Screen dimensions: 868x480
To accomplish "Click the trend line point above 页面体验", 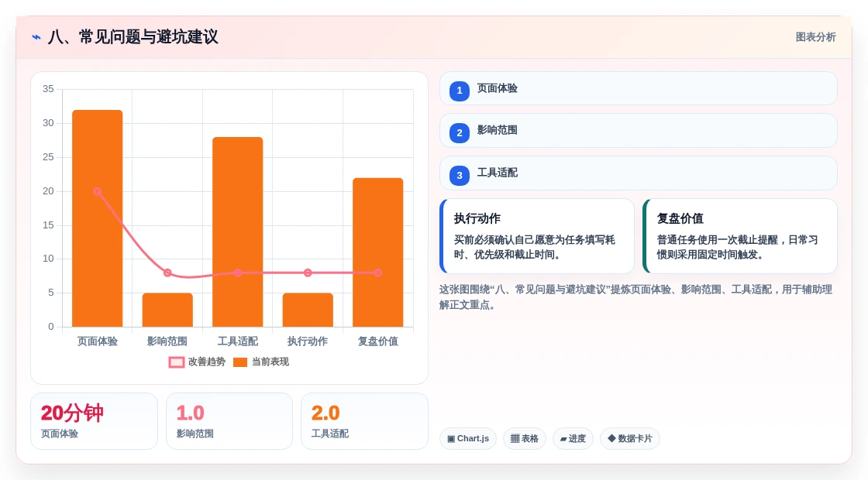I will click(98, 191).
